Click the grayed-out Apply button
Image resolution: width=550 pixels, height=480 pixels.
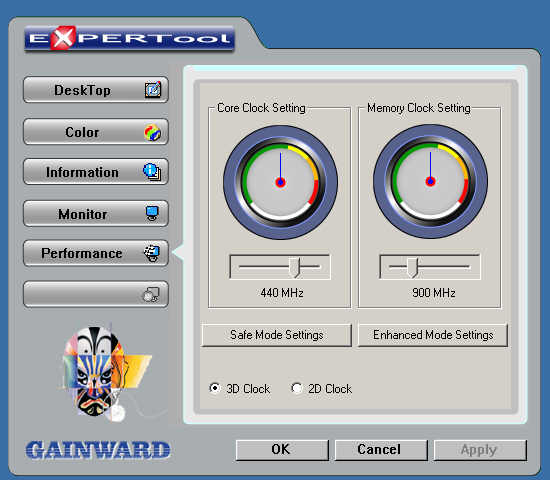480,450
